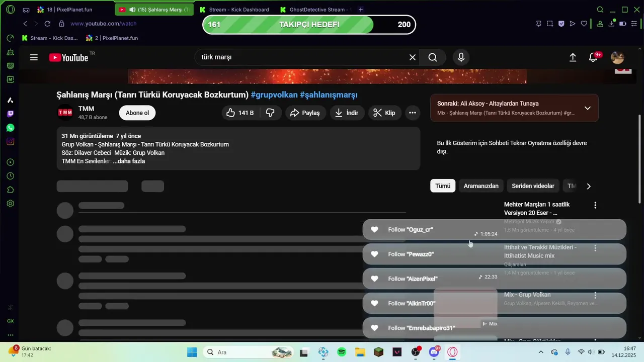The width and height of the screenshot is (644, 362).
Task: Show more video actions three-dot menu
Action: (413, 113)
